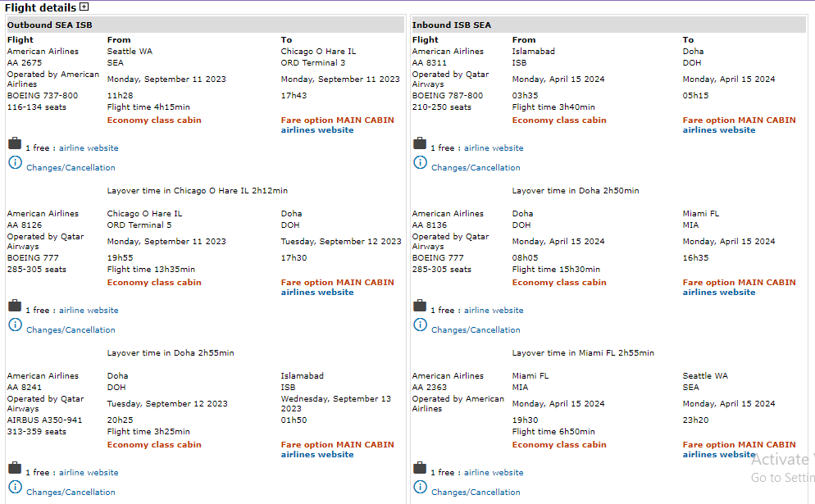Click info icon under inbound flight AA 8311
Screen dimensions: 815x504
pyautogui.click(x=420, y=163)
